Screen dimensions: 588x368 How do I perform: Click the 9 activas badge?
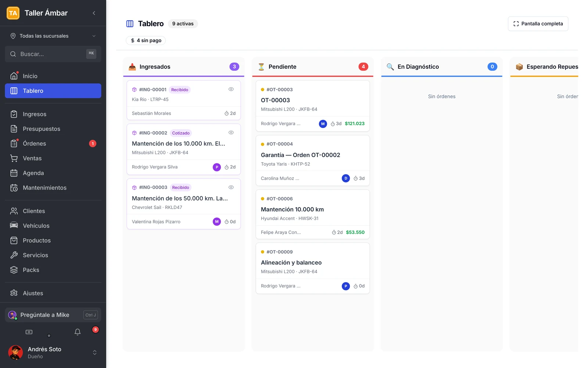pos(183,24)
